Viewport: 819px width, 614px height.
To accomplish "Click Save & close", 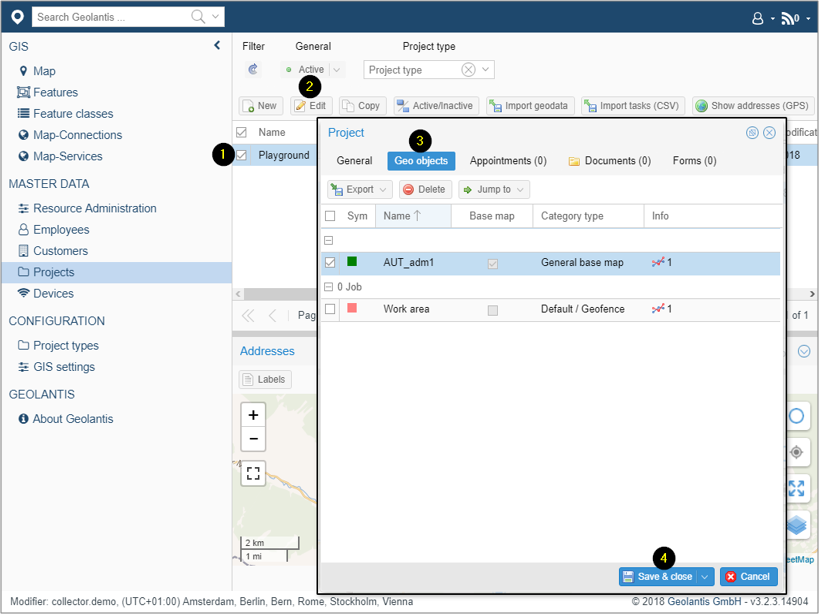I will pos(658,576).
